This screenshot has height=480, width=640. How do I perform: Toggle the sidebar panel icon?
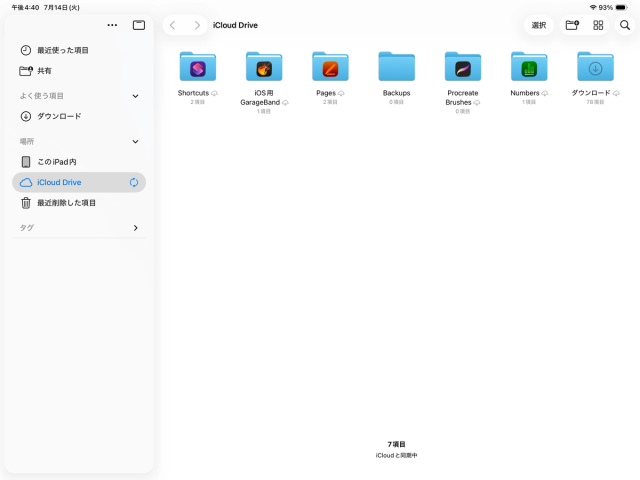(x=139, y=25)
